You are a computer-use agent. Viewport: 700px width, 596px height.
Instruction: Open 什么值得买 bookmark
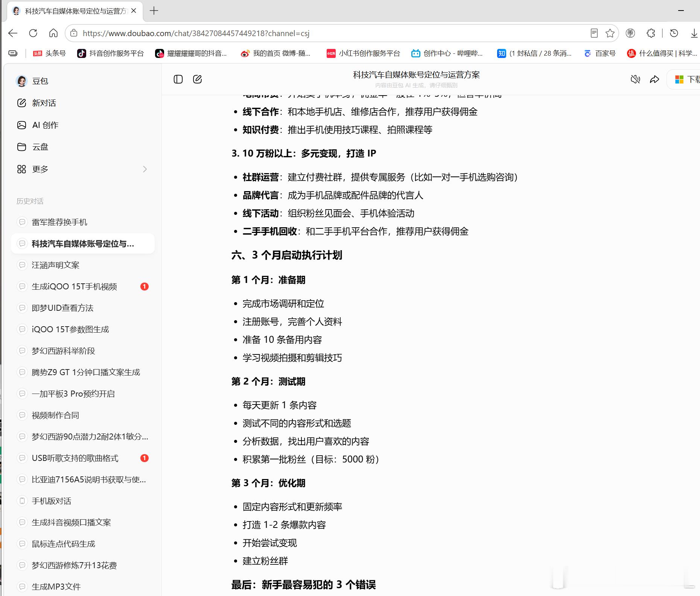point(662,53)
